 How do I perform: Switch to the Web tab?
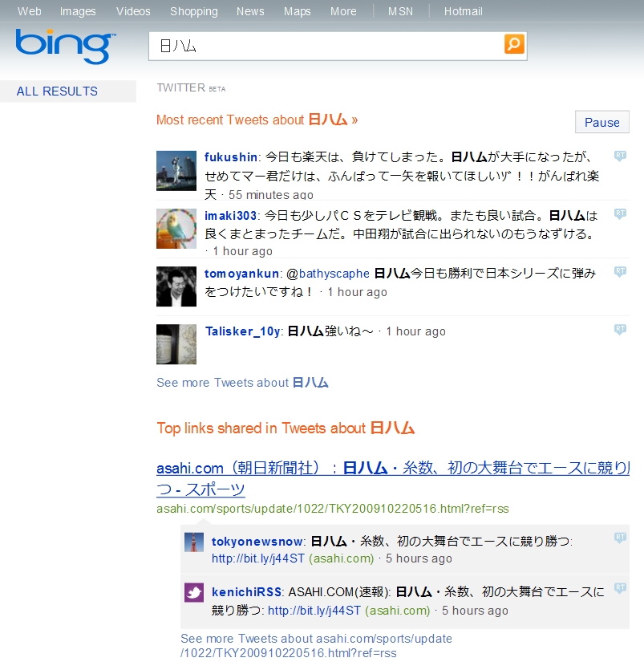click(30, 11)
